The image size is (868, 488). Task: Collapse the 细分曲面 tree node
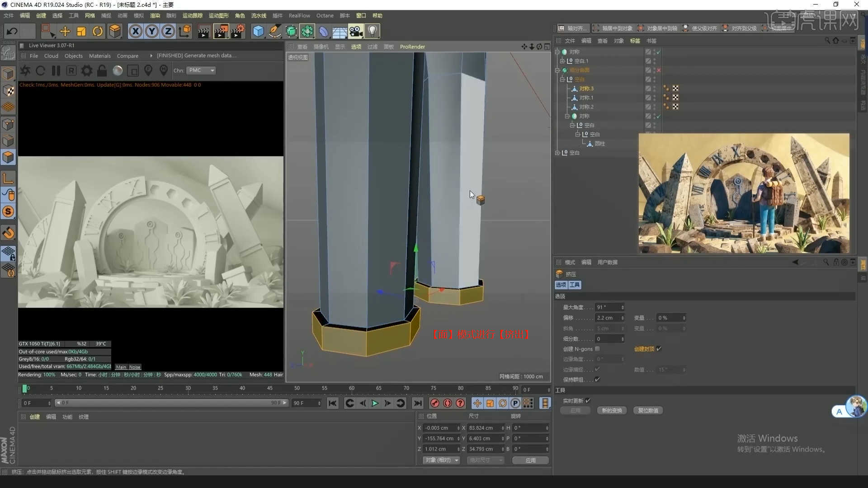click(x=557, y=70)
